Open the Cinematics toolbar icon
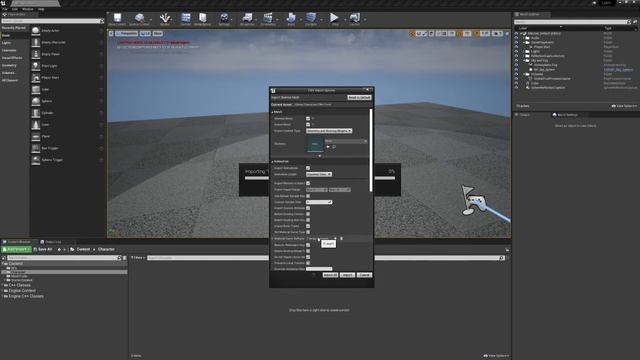The height and width of the screenshot is (360, 640). click(268, 19)
